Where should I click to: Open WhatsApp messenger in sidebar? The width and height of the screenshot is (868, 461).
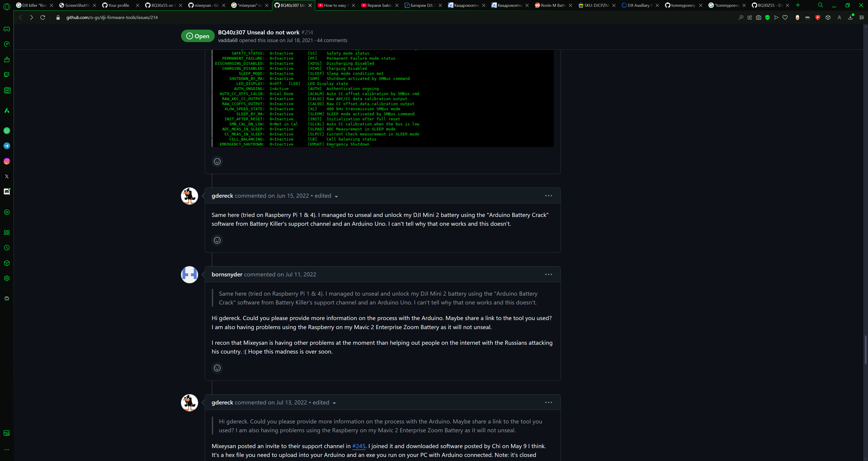(7, 131)
